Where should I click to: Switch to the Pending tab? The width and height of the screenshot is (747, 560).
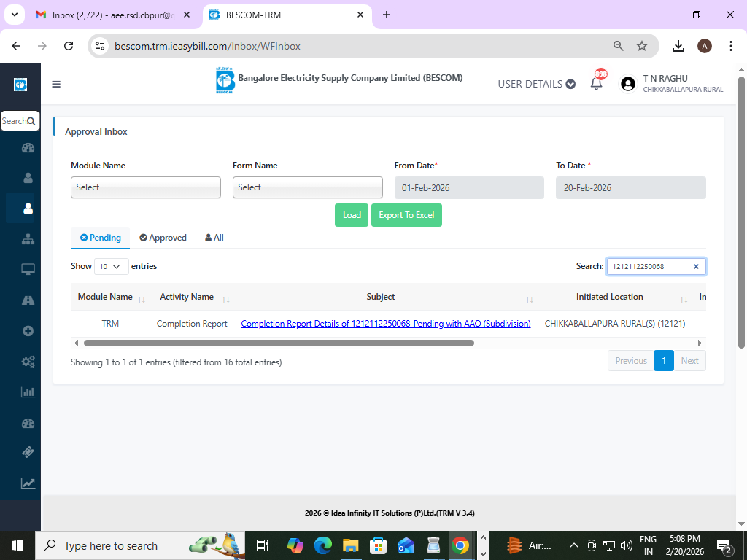100,238
